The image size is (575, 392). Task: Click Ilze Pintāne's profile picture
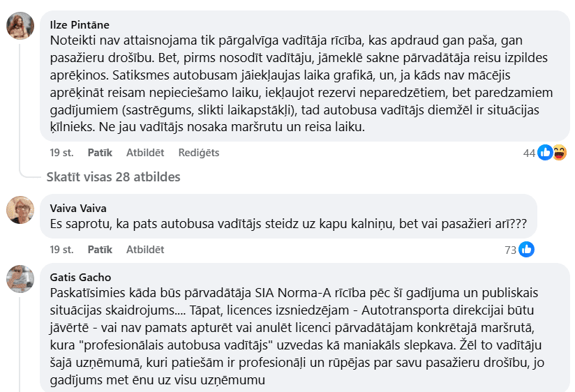(x=20, y=26)
